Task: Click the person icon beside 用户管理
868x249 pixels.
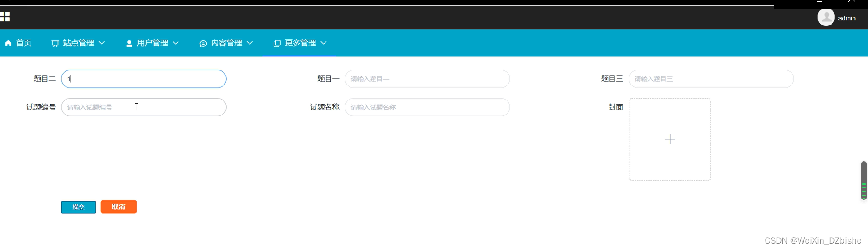Action: (129, 43)
